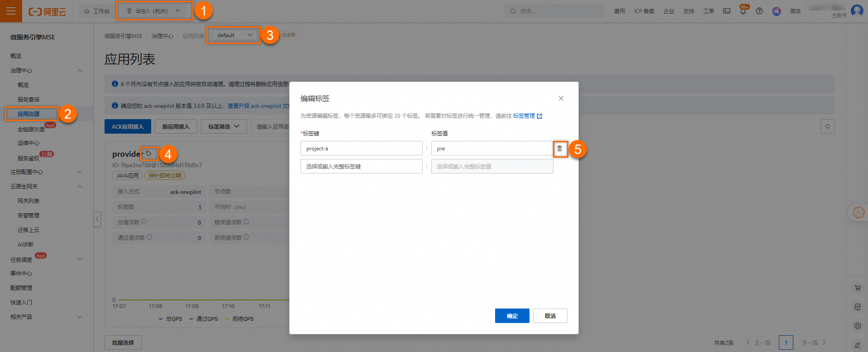This screenshot has height=352, width=868.
Task: Click the top search box
Action: pos(554,11)
